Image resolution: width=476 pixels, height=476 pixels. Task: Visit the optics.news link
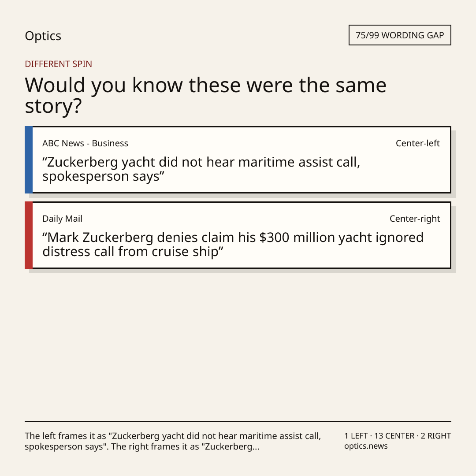[366, 446]
